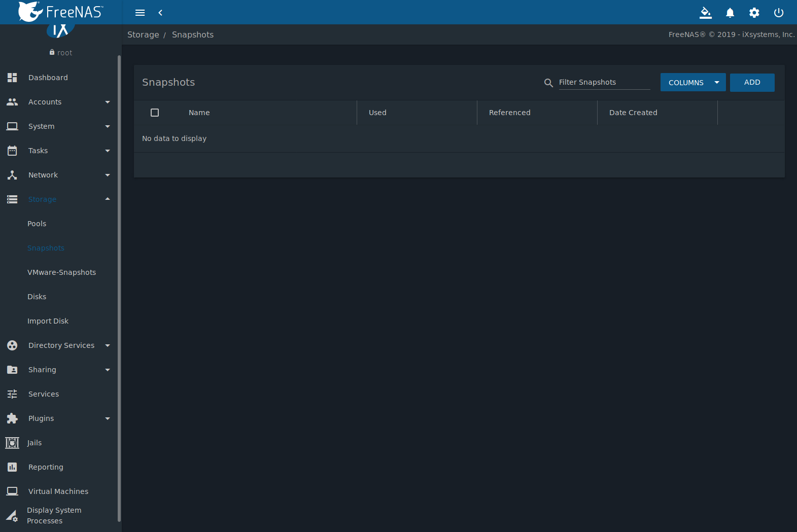The image size is (797, 532).
Task: Open VMware-Snapshots page
Action: [61, 272]
